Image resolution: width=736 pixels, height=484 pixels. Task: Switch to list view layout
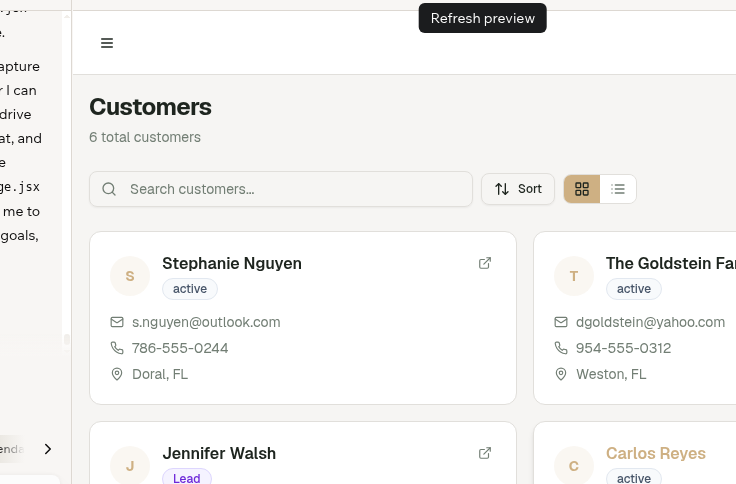618,189
